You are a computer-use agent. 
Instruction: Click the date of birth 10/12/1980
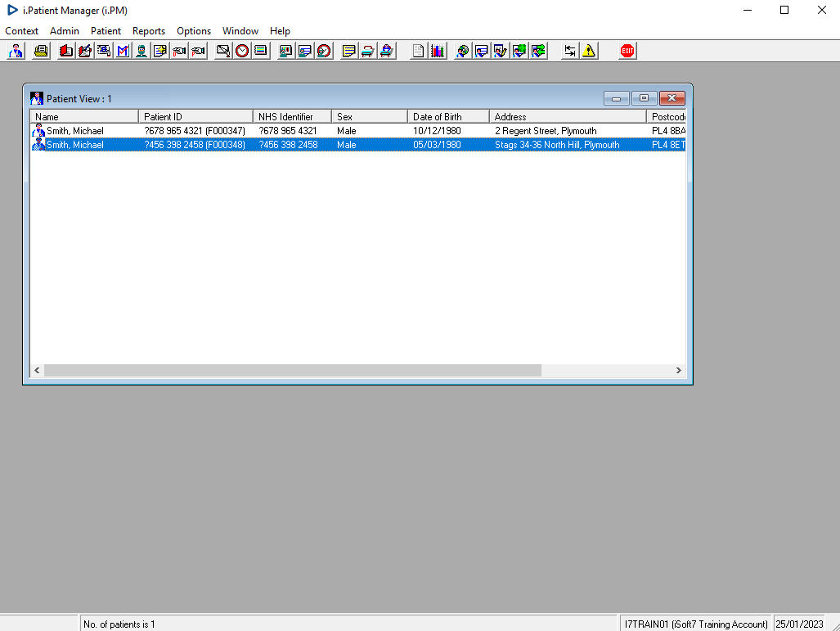coord(437,131)
